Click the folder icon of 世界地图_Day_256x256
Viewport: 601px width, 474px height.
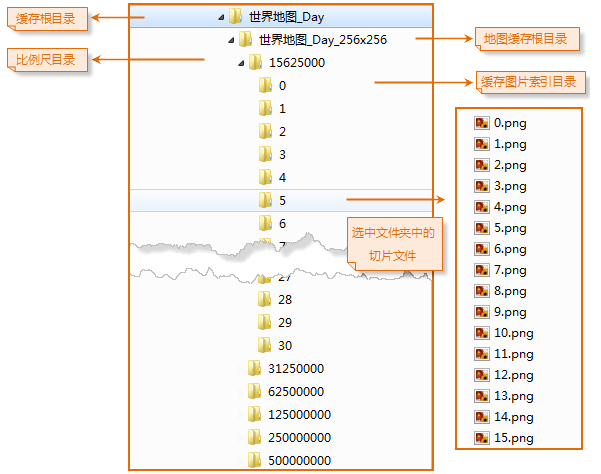point(245,39)
